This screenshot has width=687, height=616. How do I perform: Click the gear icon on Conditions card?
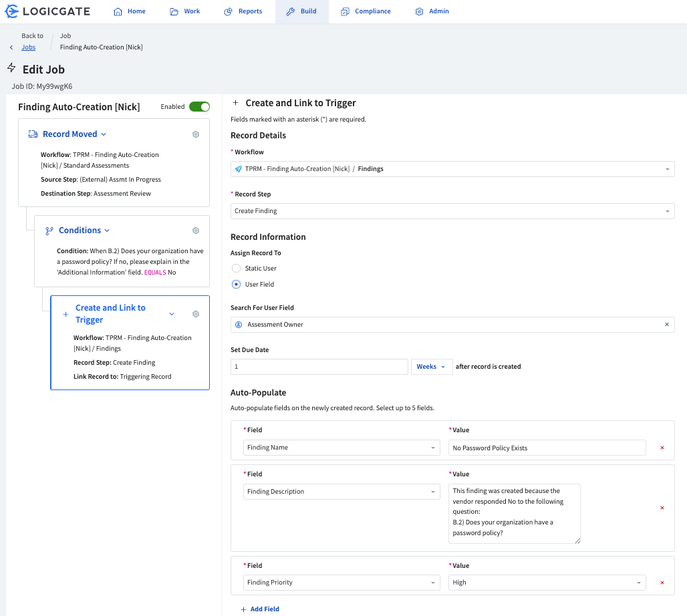tap(196, 230)
